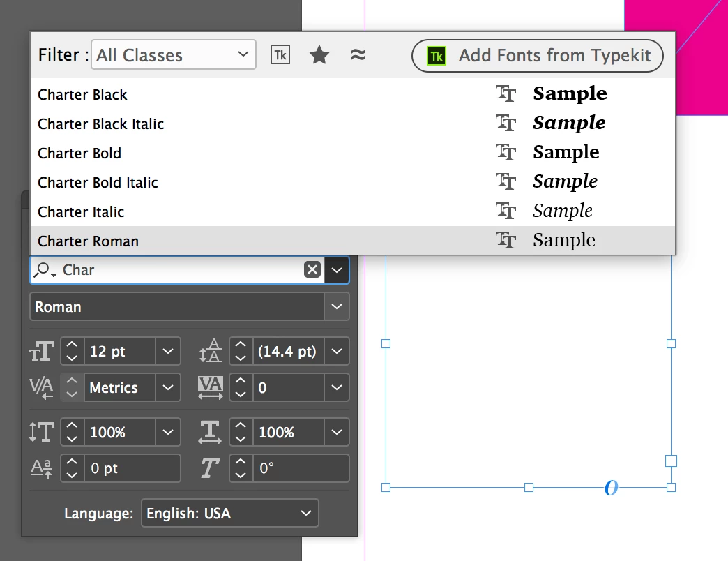Adjust horizontal scale with the stepper
The width and height of the screenshot is (728, 561).
click(241, 432)
